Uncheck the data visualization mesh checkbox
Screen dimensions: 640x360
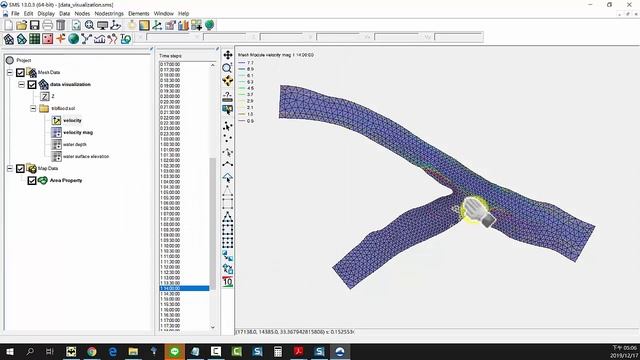(32, 84)
